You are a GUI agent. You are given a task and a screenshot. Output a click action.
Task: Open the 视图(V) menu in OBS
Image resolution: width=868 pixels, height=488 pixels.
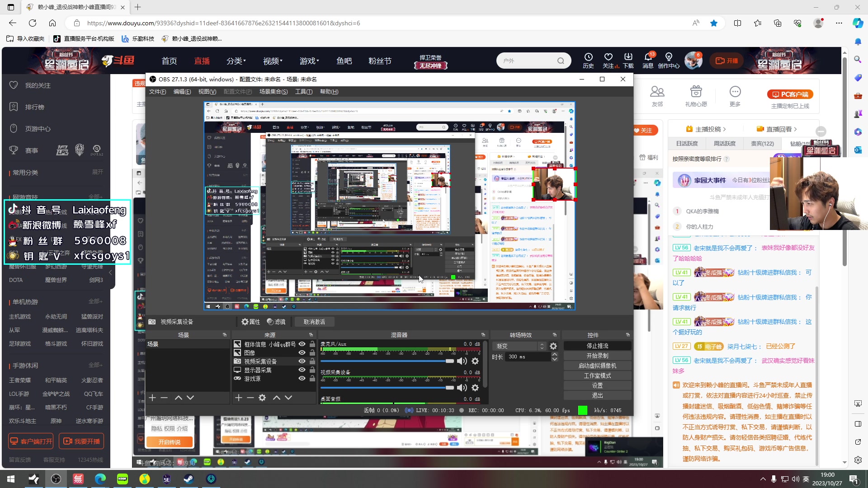tap(207, 92)
